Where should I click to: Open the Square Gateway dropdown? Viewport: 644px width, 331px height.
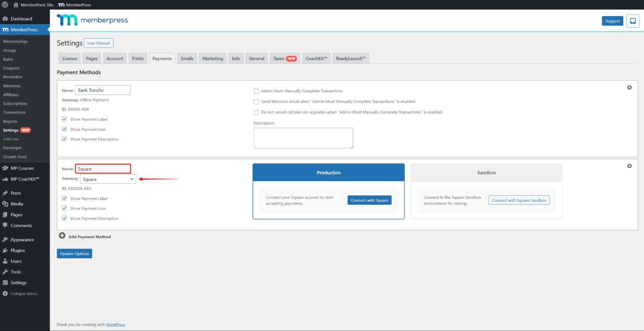108,179
